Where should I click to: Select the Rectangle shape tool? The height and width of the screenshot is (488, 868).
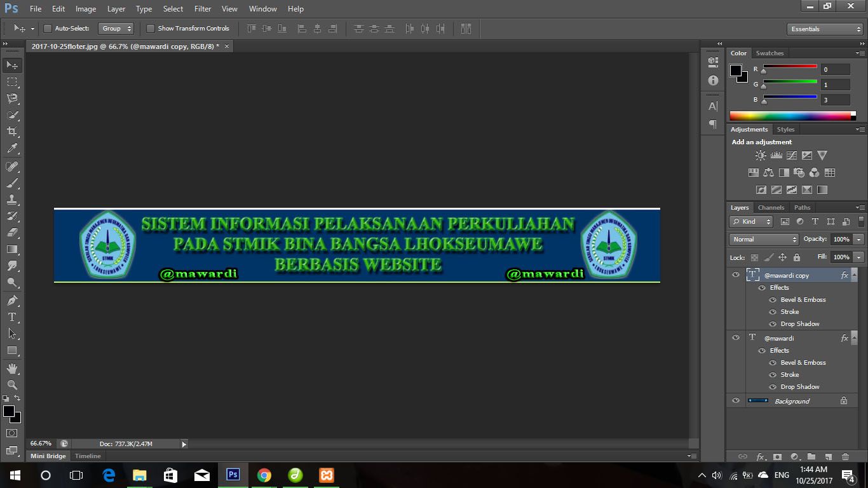[12, 350]
